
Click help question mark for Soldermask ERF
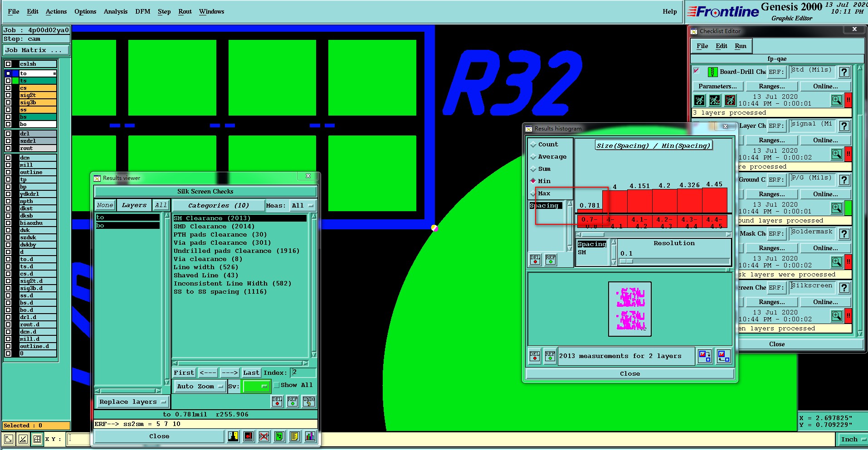tap(844, 233)
